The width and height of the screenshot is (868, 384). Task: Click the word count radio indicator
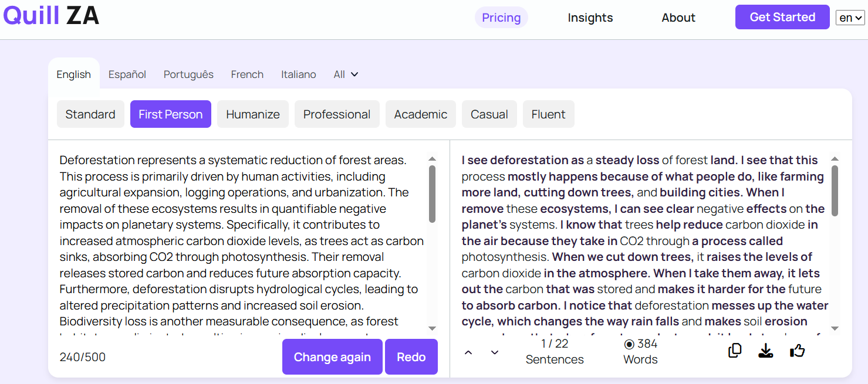629,344
